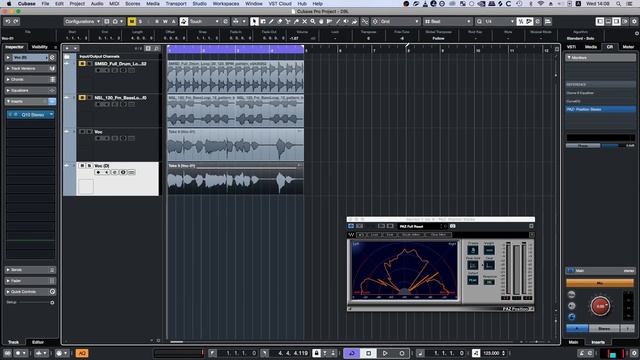Viewport: 640px width, 360px height.
Task: Toggle global Write automation W button
Action: point(165,21)
